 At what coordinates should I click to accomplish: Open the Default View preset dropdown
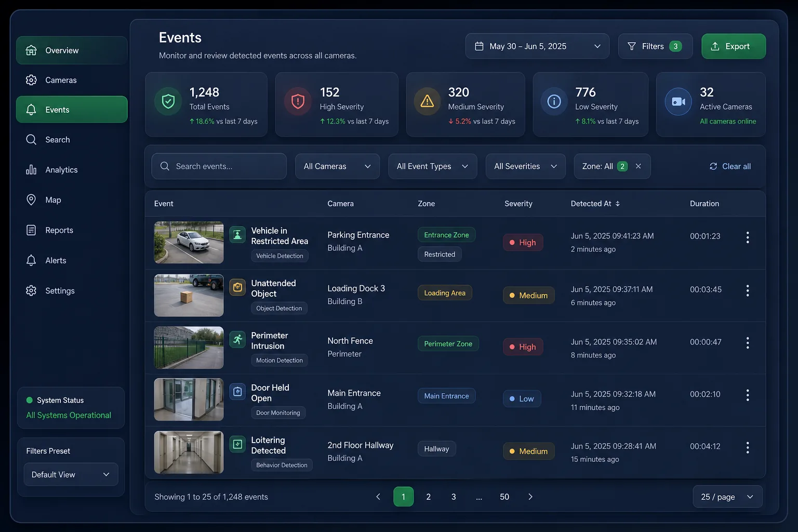pyautogui.click(x=71, y=474)
